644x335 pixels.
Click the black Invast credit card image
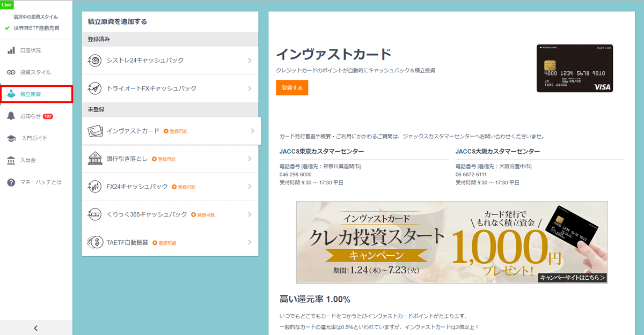pyautogui.click(x=575, y=68)
